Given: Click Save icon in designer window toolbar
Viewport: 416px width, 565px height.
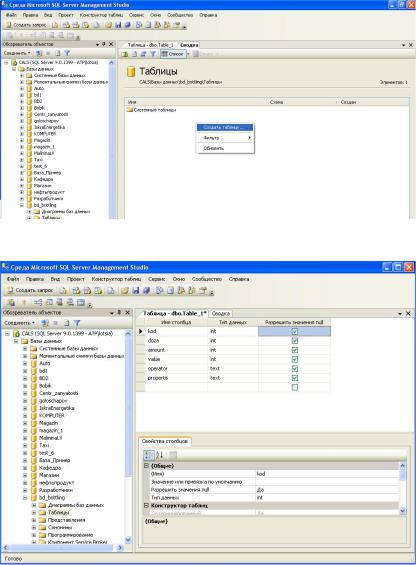Looking at the screenshot, I should tap(136, 290).
